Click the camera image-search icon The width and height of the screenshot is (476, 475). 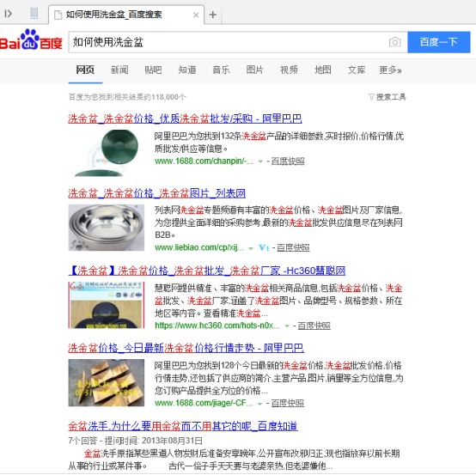point(394,42)
